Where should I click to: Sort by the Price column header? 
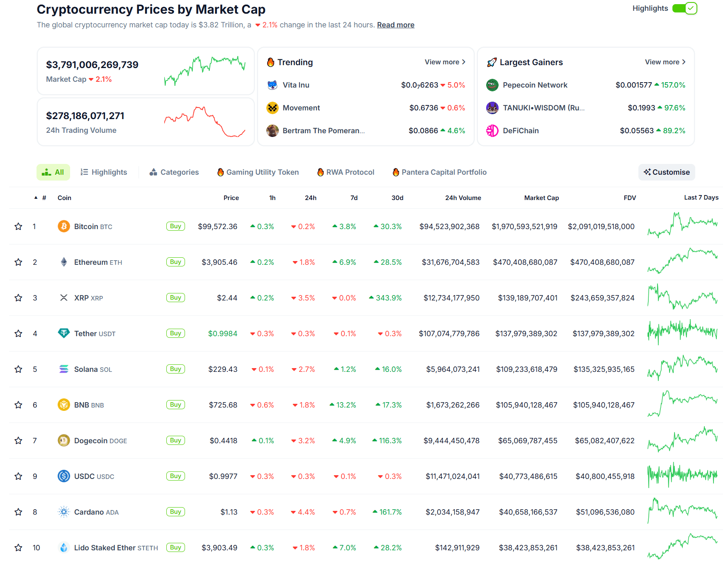[231, 198]
